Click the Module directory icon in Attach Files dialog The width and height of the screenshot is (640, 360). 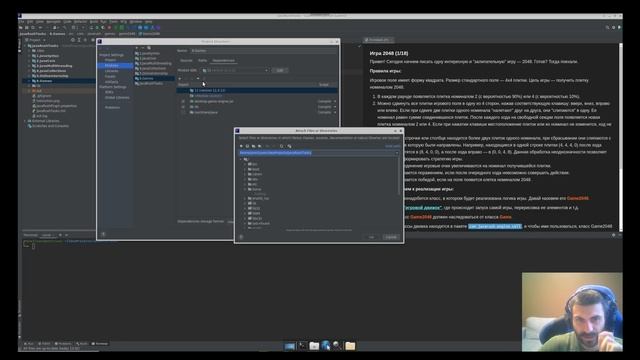coord(260,146)
